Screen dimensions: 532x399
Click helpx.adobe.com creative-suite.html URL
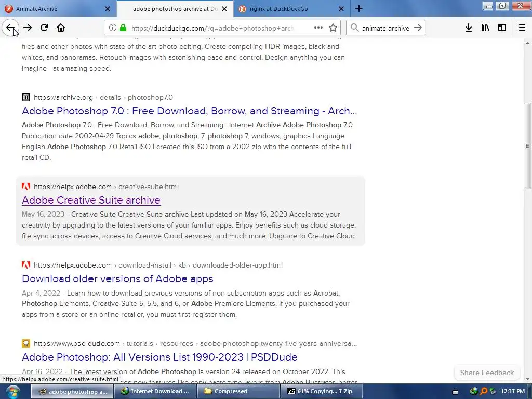[106, 187]
